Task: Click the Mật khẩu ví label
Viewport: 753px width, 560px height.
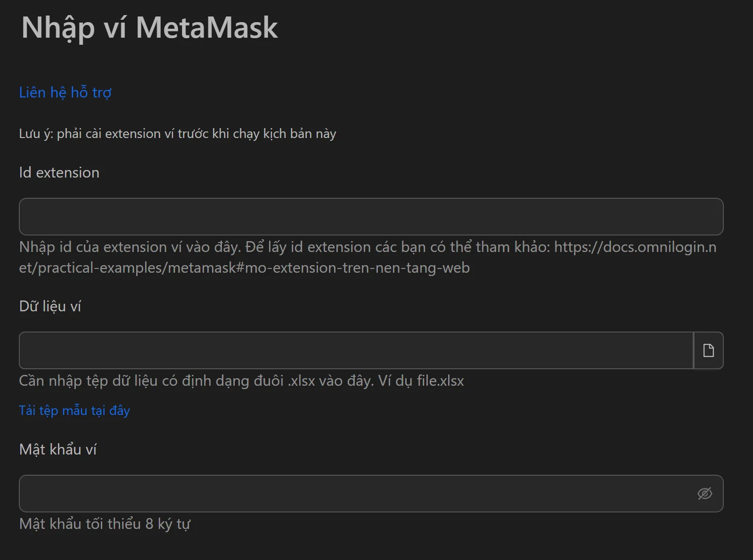Action: click(58, 449)
